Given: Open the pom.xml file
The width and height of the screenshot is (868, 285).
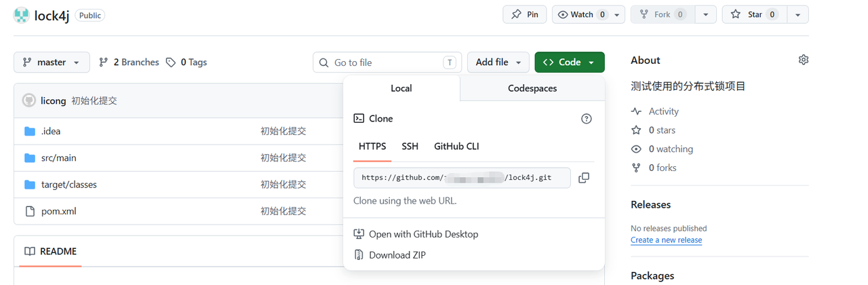Looking at the screenshot, I should pos(59,211).
